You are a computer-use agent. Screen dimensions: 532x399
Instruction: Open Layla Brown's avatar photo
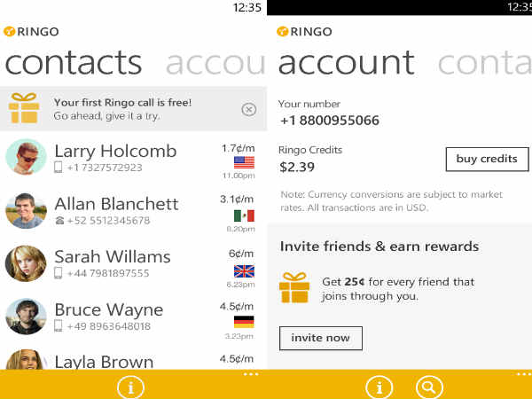point(26,359)
